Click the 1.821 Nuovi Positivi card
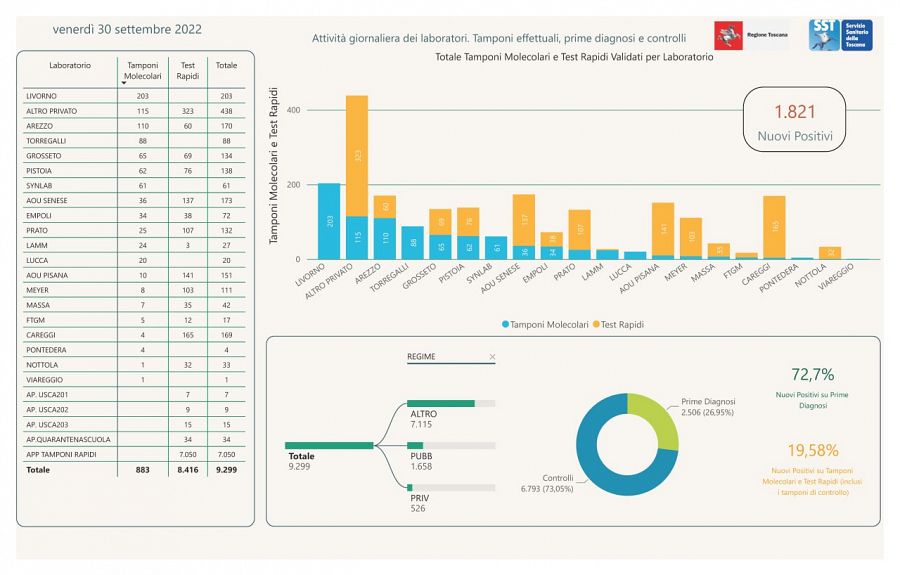The height and width of the screenshot is (575, 900). 794,119
